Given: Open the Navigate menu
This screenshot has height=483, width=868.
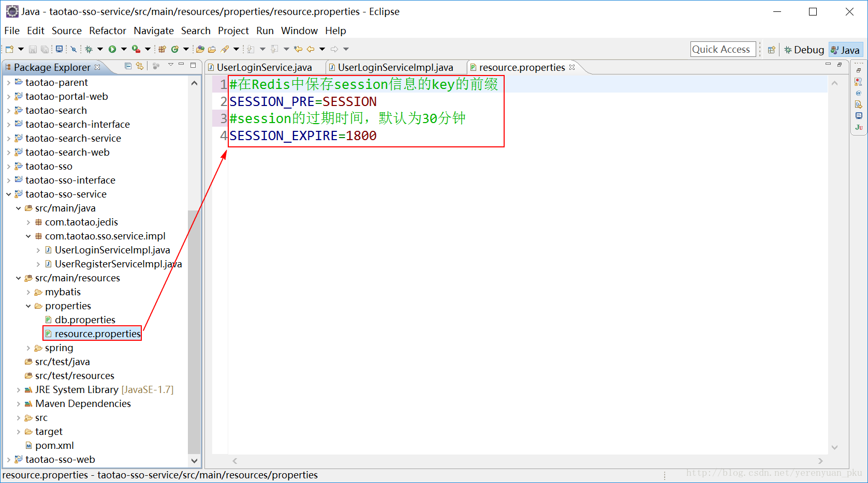Looking at the screenshot, I should tap(154, 31).
